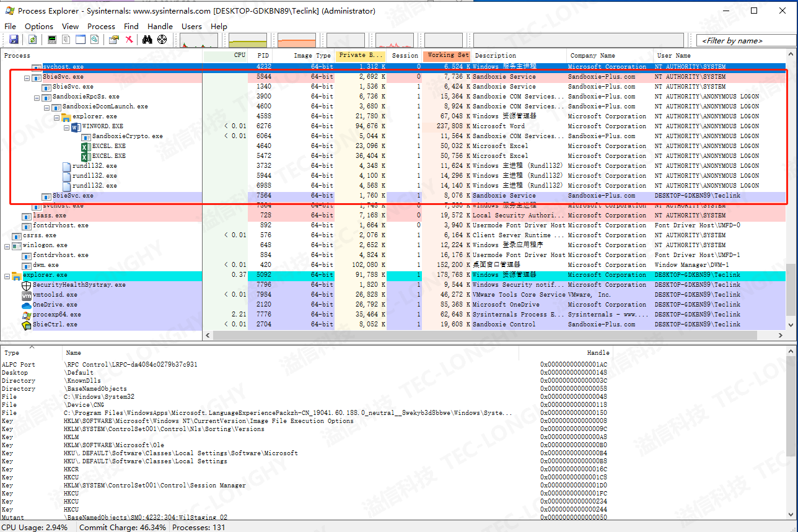The width and height of the screenshot is (798, 532).
Task: Click the folder icon of explorer.exe PID 4588
Action: [x=66, y=116]
